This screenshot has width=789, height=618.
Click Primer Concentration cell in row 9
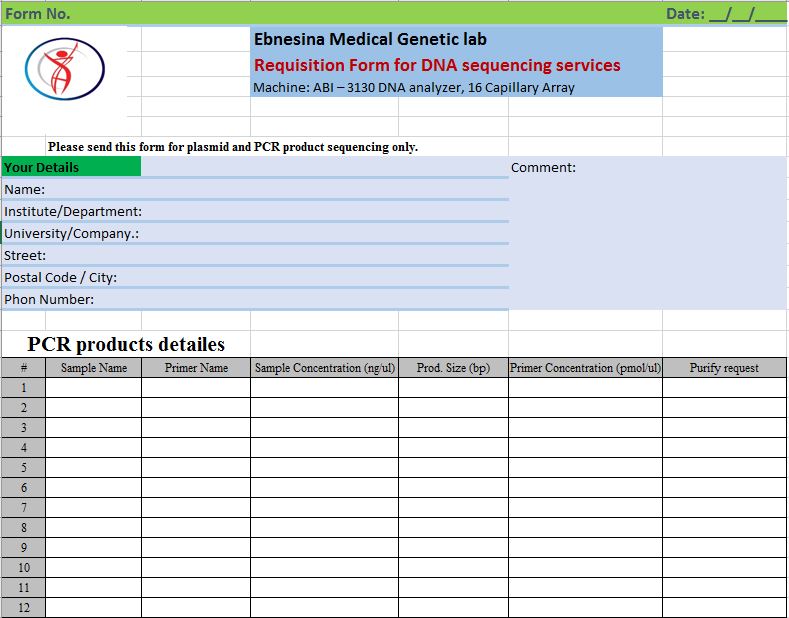tap(585, 548)
